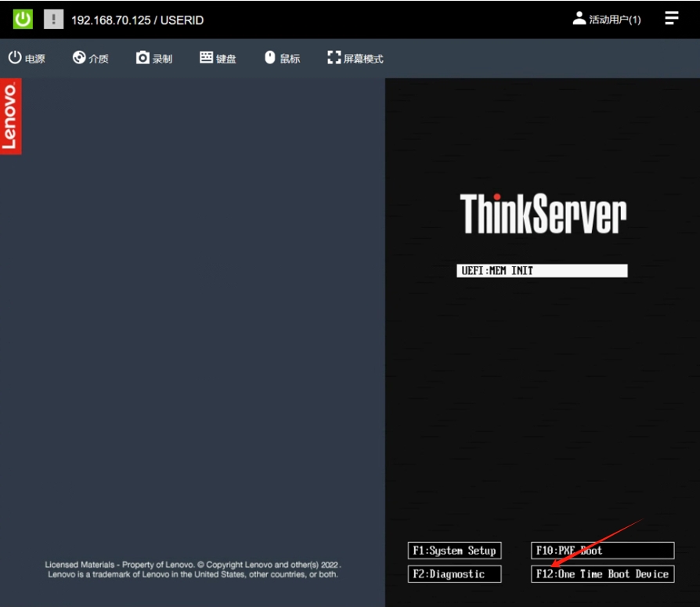Click the 192.168.70.125 / USERID text
The image size is (700, 607).
pos(138,20)
